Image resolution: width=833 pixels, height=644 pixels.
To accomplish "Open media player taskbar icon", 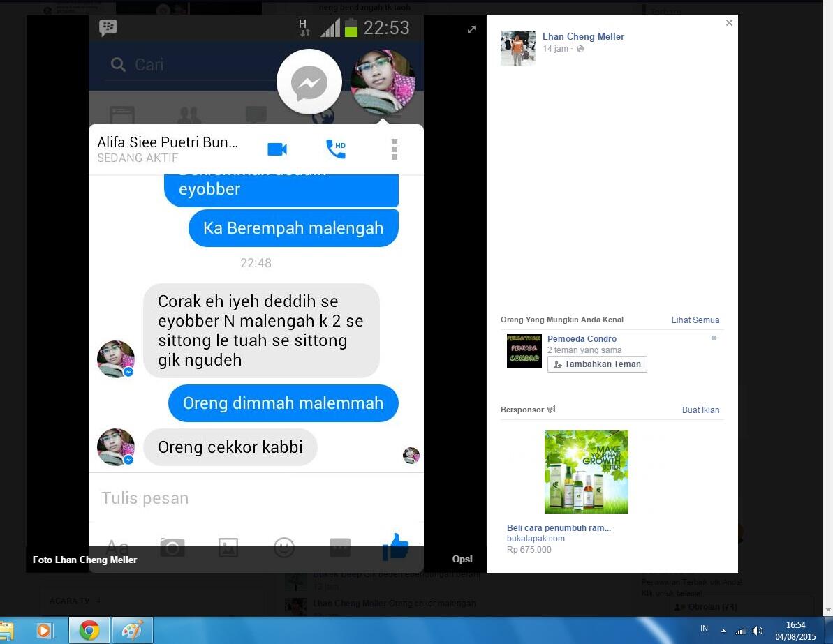I will (44, 630).
